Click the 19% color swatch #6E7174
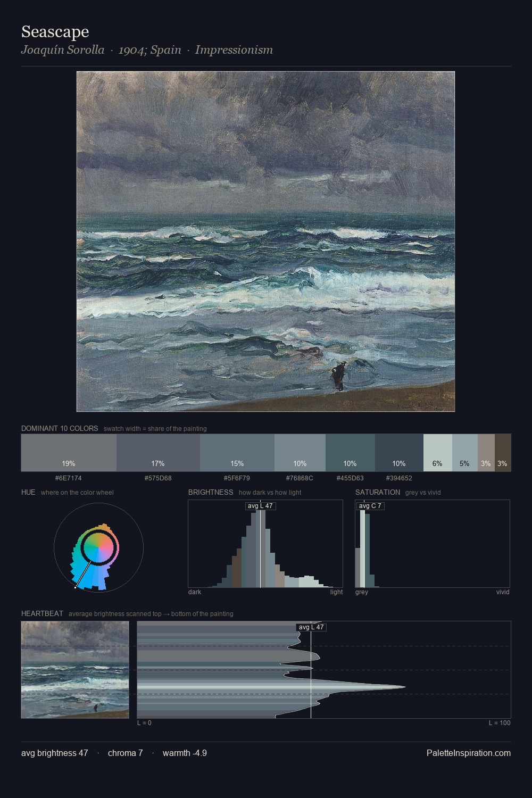 (69, 453)
